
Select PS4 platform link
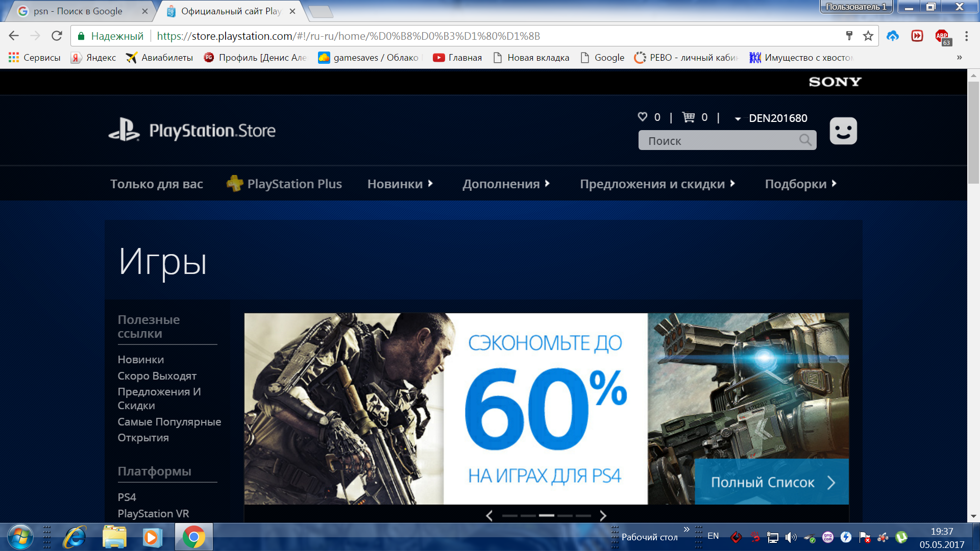(x=127, y=497)
